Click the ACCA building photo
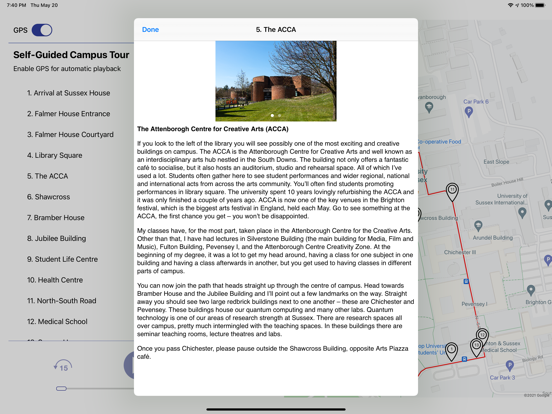The image size is (552, 414). point(276,81)
